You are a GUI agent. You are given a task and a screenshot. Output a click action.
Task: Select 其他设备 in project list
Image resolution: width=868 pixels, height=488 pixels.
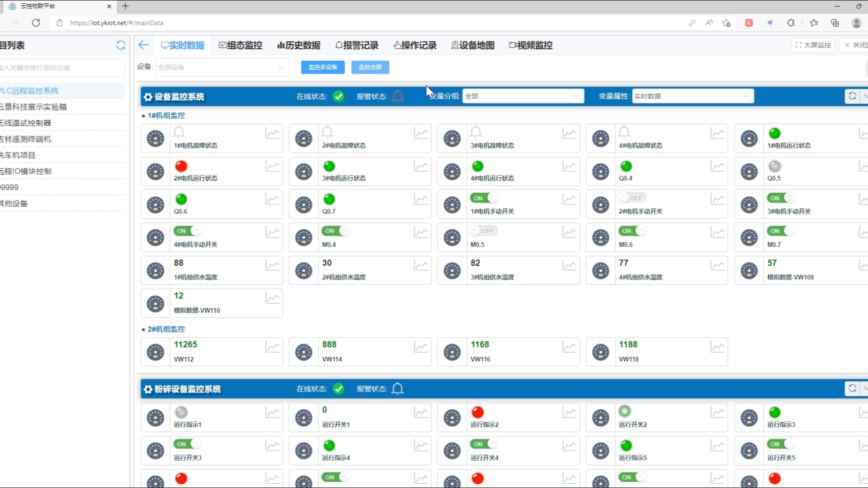pyautogui.click(x=62, y=203)
